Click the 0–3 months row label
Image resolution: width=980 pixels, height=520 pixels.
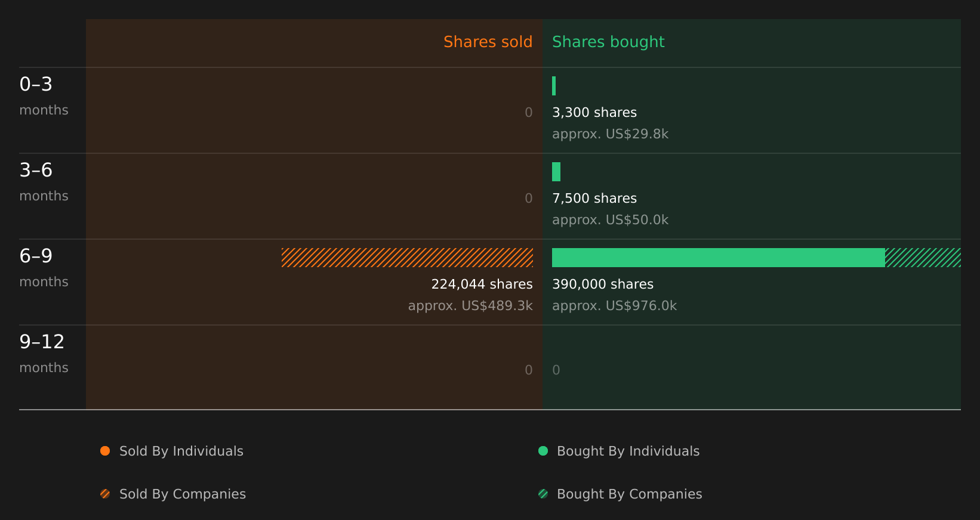coord(44,96)
